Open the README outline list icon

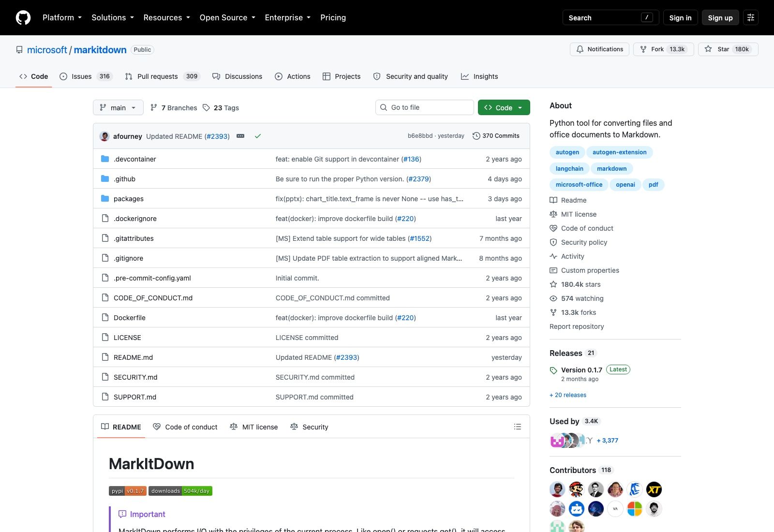(518, 427)
